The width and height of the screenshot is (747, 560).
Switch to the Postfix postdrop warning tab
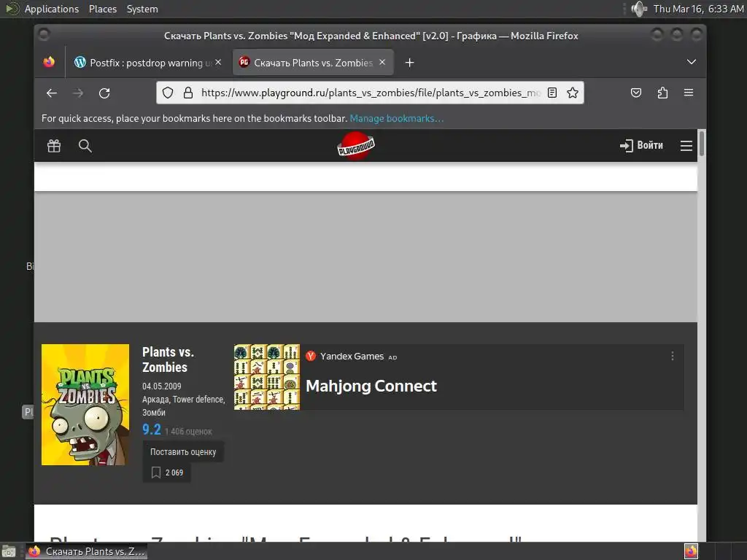[x=147, y=63]
